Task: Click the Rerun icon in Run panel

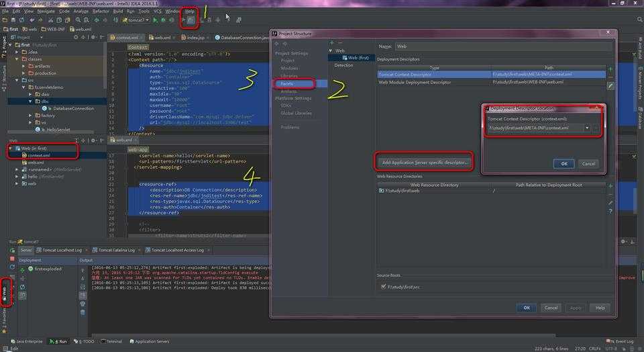Action: 12,250
